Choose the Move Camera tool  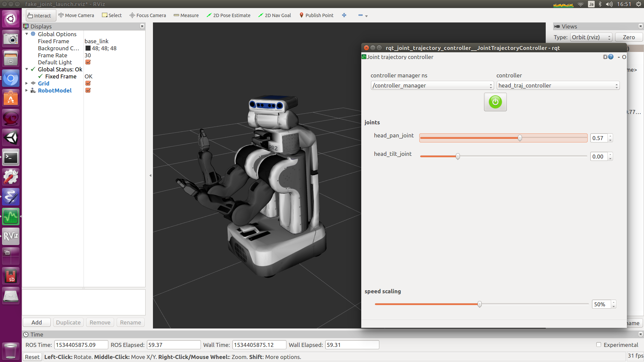pyautogui.click(x=76, y=15)
